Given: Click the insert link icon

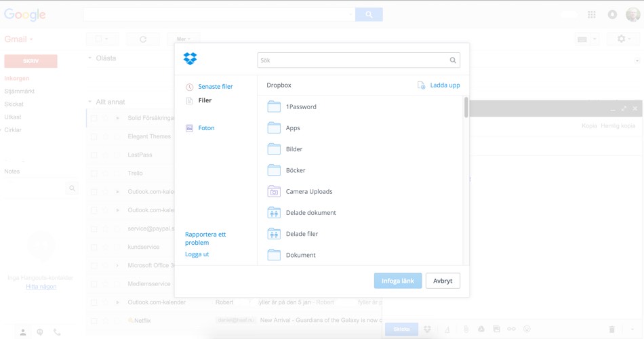Looking at the screenshot, I should (x=511, y=329).
